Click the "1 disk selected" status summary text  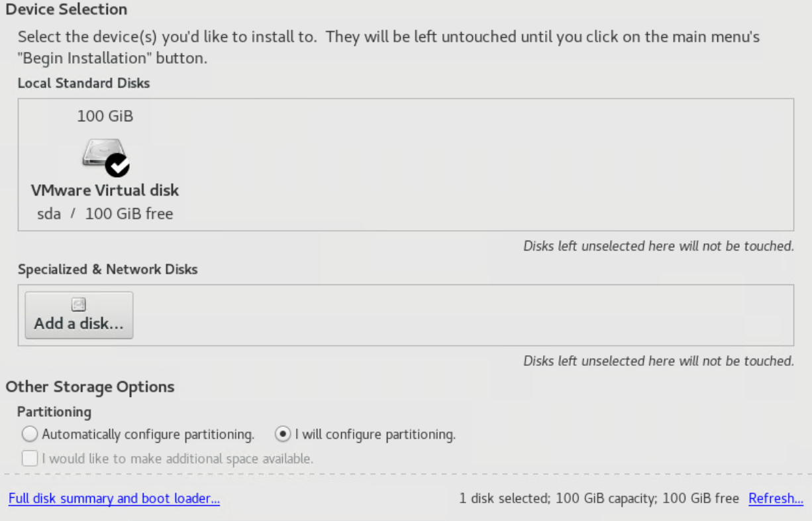[599, 498]
